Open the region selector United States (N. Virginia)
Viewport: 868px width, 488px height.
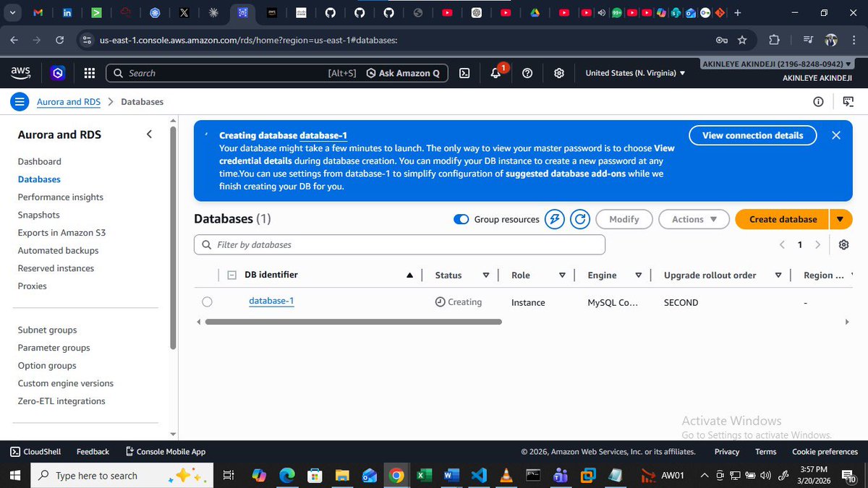[635, 73]
